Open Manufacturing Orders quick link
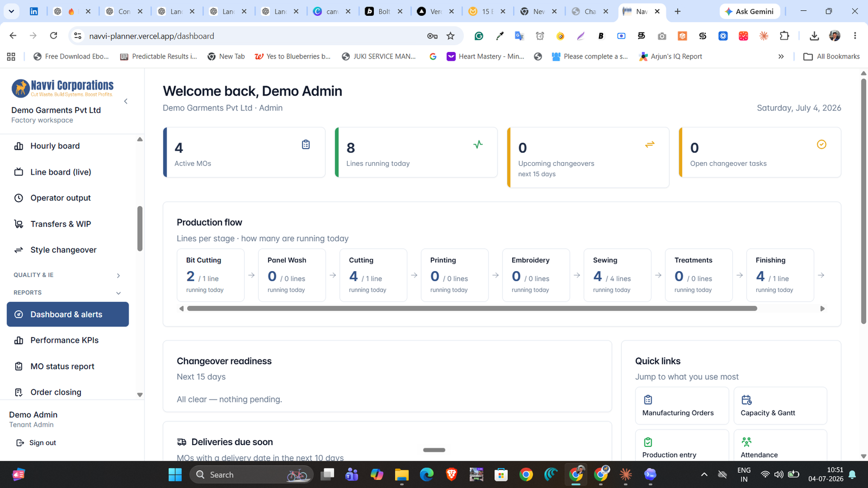The image size is (868, 488). 682,406
